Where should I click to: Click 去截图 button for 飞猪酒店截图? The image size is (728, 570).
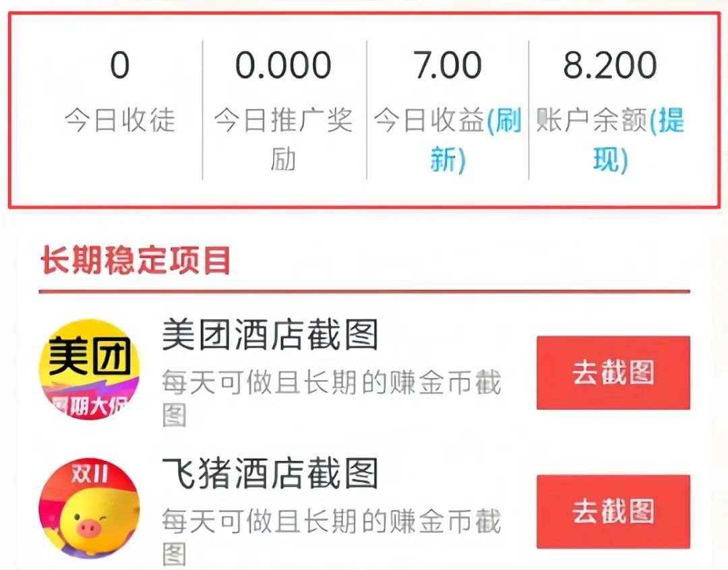tap(613, 511)
